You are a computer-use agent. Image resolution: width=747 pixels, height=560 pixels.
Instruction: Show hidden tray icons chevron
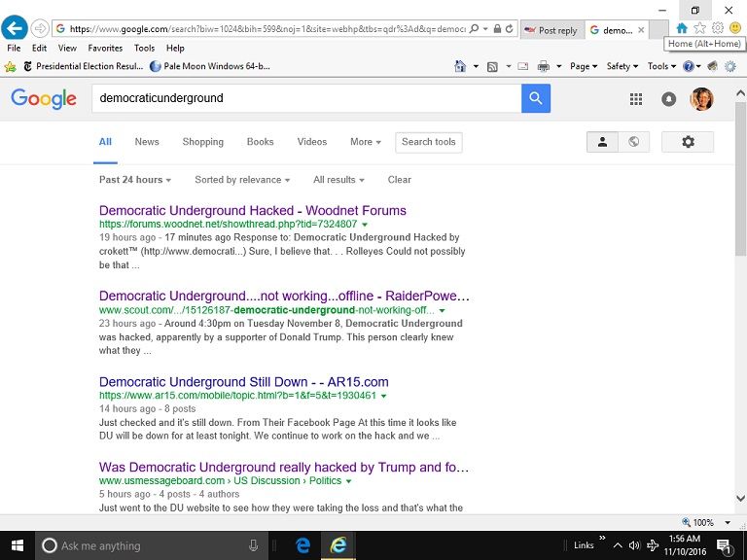[x=618, y=545]
